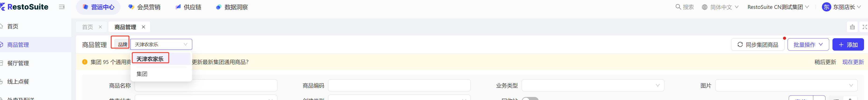868x100 pixels.
Task: Open the 图片 filter dropdown
Action: [786, 86]
